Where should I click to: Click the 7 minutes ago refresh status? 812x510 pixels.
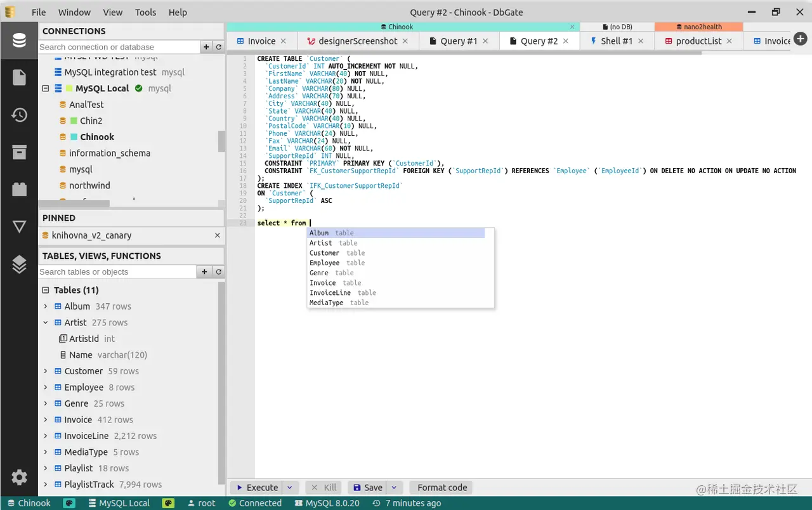point(407,503)
